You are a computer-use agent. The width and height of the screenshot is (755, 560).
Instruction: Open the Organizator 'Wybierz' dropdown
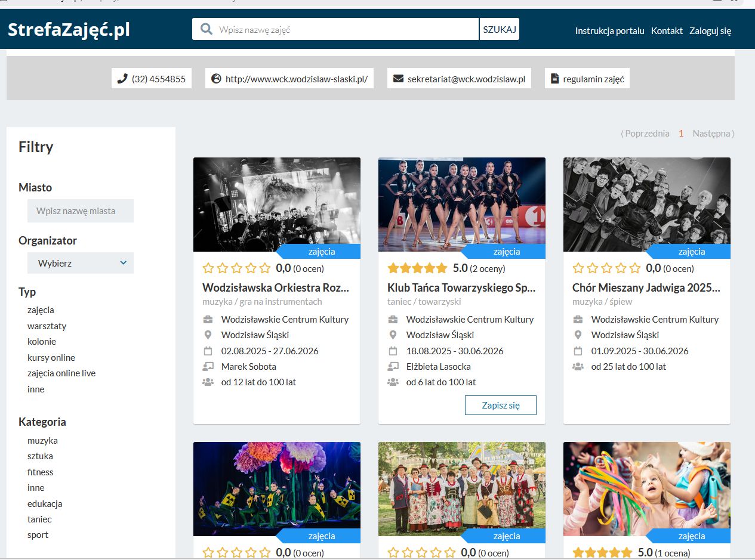(81, 263)
